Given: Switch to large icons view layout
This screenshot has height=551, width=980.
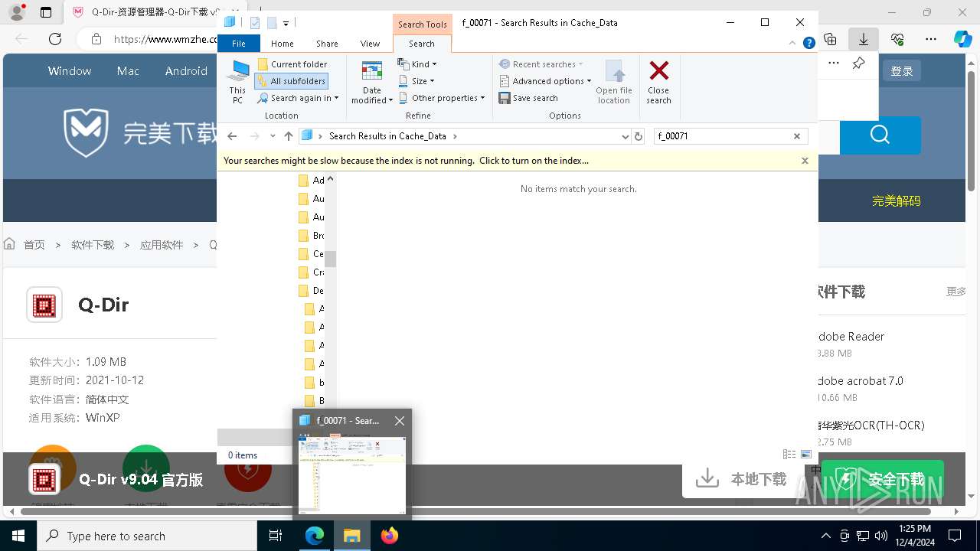Looking at the screenshot, I should click(806, 455).
